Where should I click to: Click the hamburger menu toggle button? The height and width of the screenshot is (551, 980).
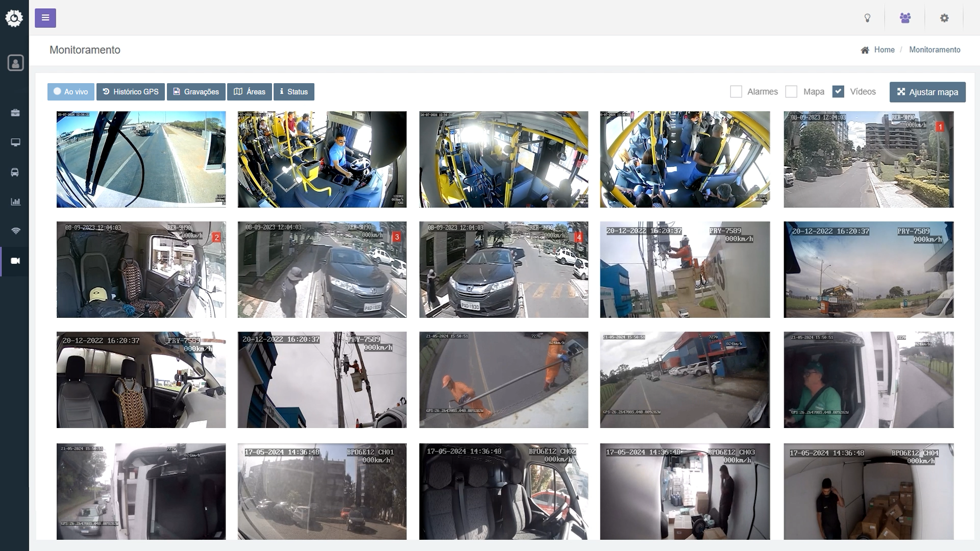pos(45,18)
